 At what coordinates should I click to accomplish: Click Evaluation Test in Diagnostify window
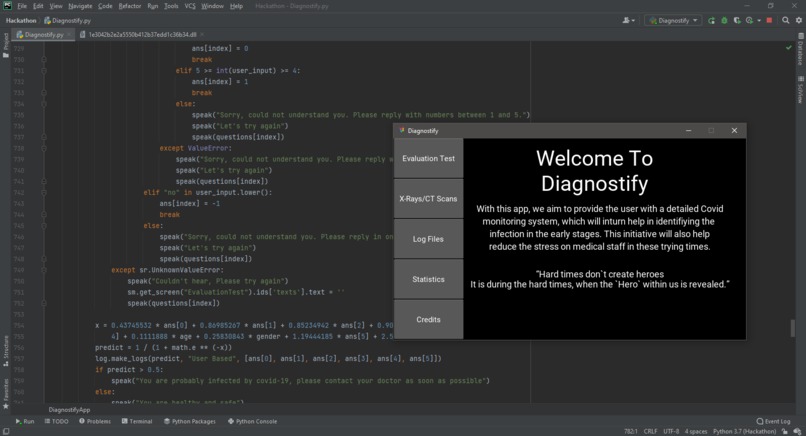point(428,158)
